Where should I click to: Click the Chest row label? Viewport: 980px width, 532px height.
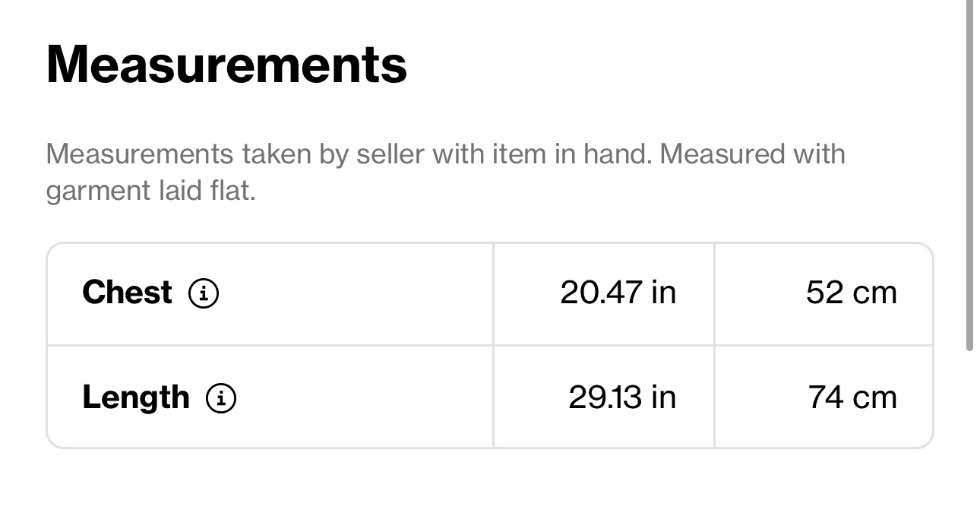(127, 293)
